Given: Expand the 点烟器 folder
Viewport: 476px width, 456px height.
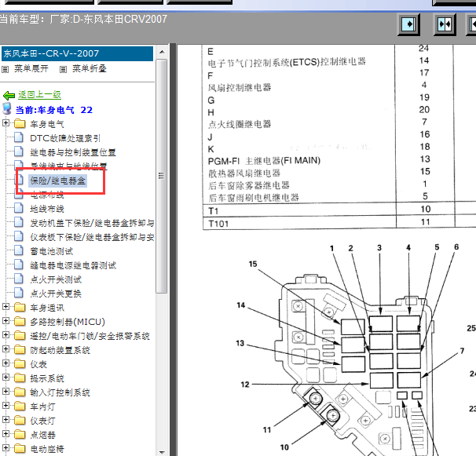Looking at the screenshot, I should [x=5, y=433].
